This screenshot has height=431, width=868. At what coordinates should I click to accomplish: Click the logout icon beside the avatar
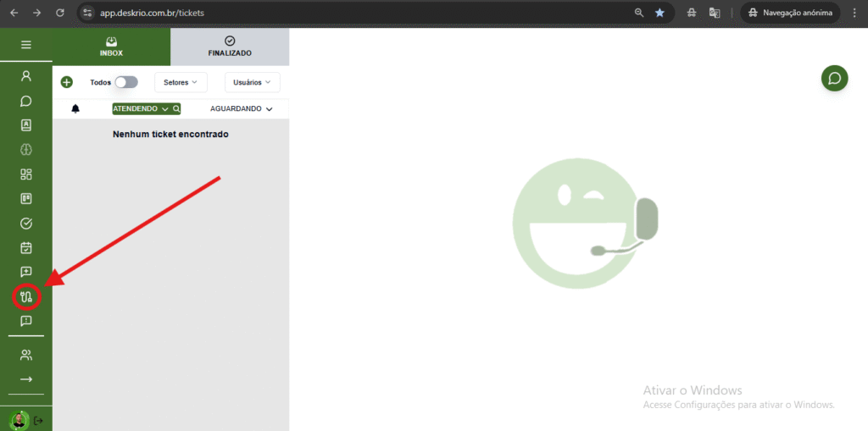(x=39, y=420)
